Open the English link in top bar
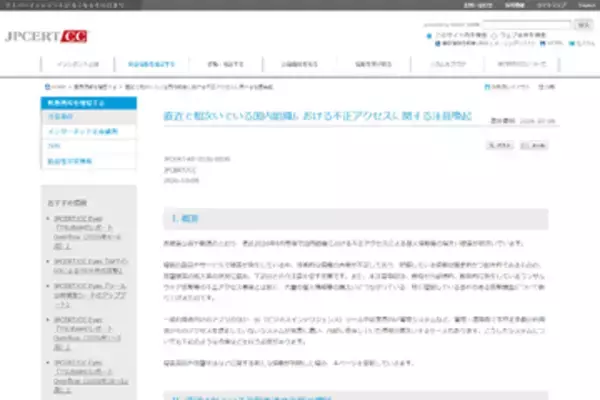Viewport: 600px width, 400px height. [x=587, y=5]
